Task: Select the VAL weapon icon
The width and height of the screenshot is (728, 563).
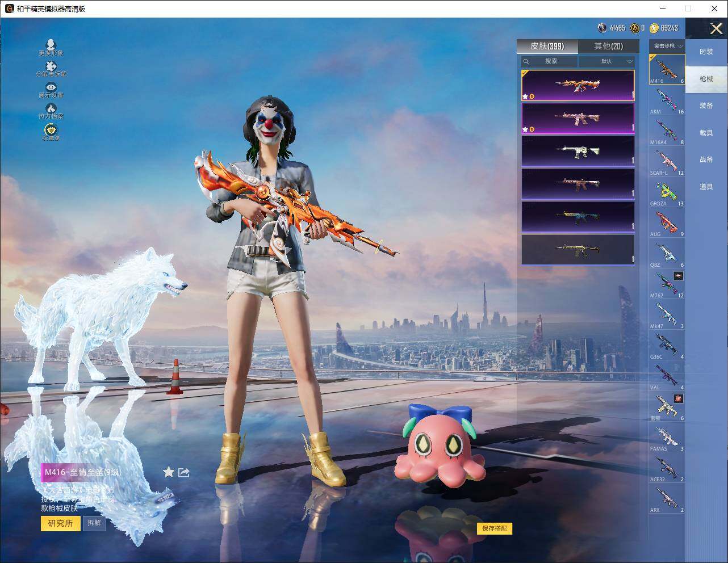Action: 667,376
